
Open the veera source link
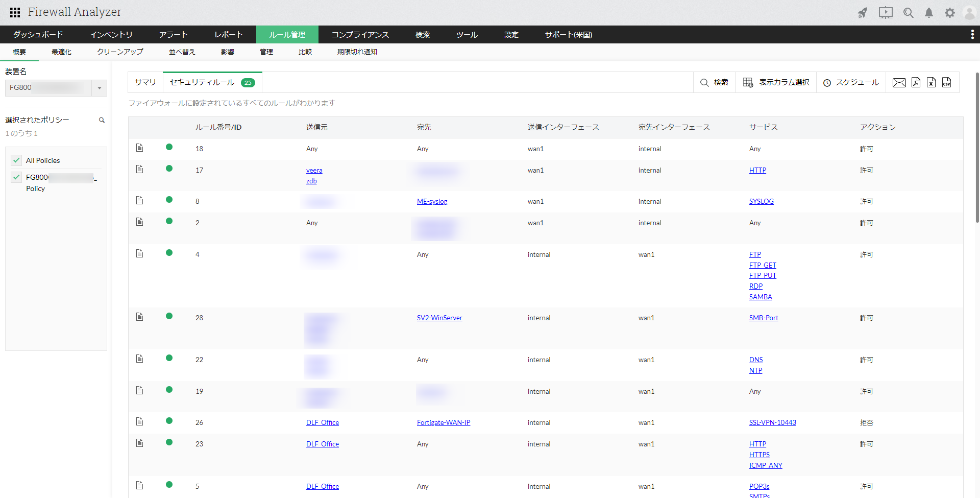pos(314,171)
